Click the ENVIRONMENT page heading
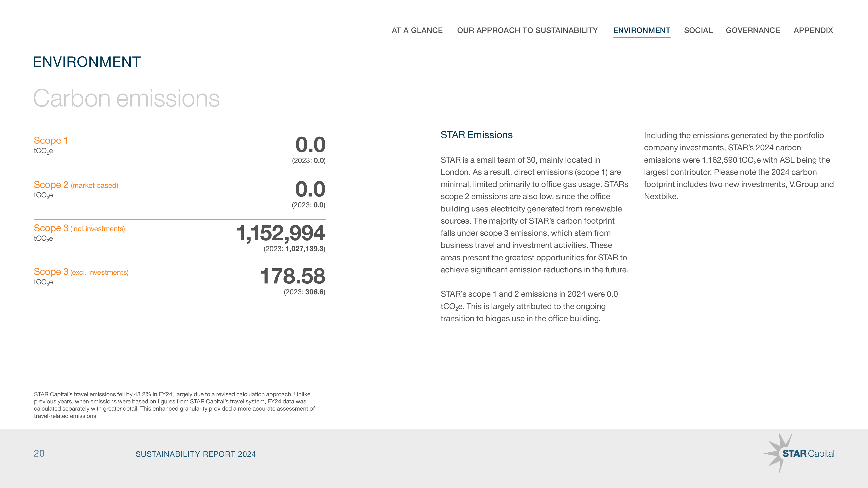The image size is (868, 488). pyautogui.click(x=87, y=62)
